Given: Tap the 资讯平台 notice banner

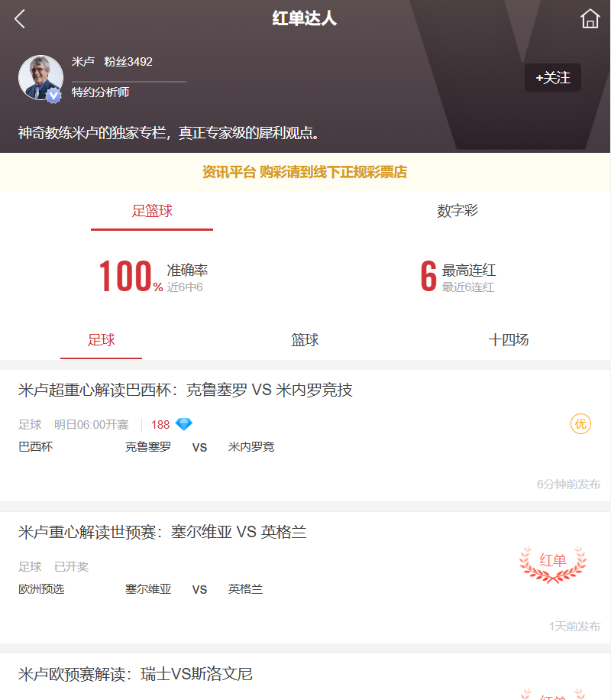Looking at the screenshot, I should (305, 172).
